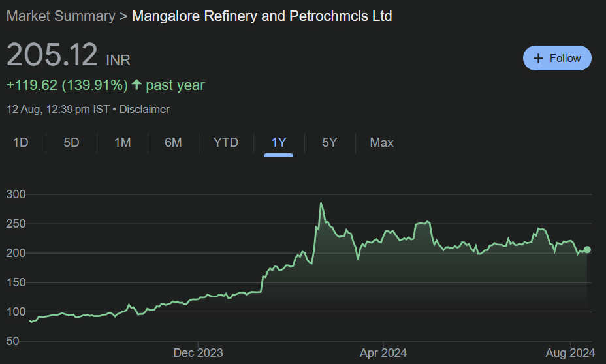
Task: Click the green upward arrow icon
Action: point(136,84)
